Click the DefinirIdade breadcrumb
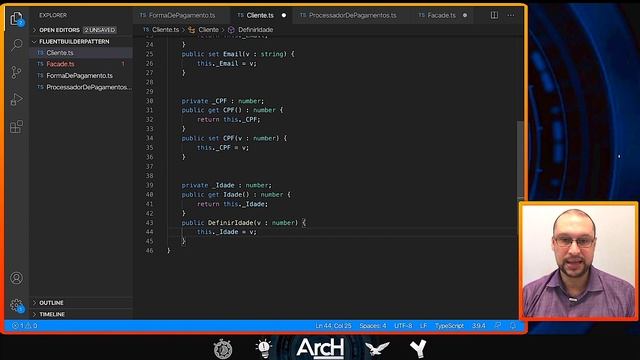640x360 pixels. (256, 30)
